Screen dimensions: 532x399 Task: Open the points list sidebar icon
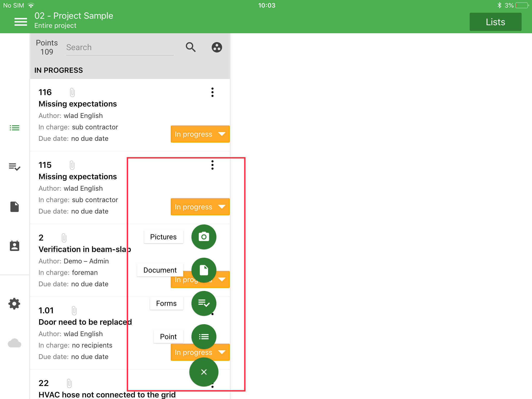pos(15,128)
